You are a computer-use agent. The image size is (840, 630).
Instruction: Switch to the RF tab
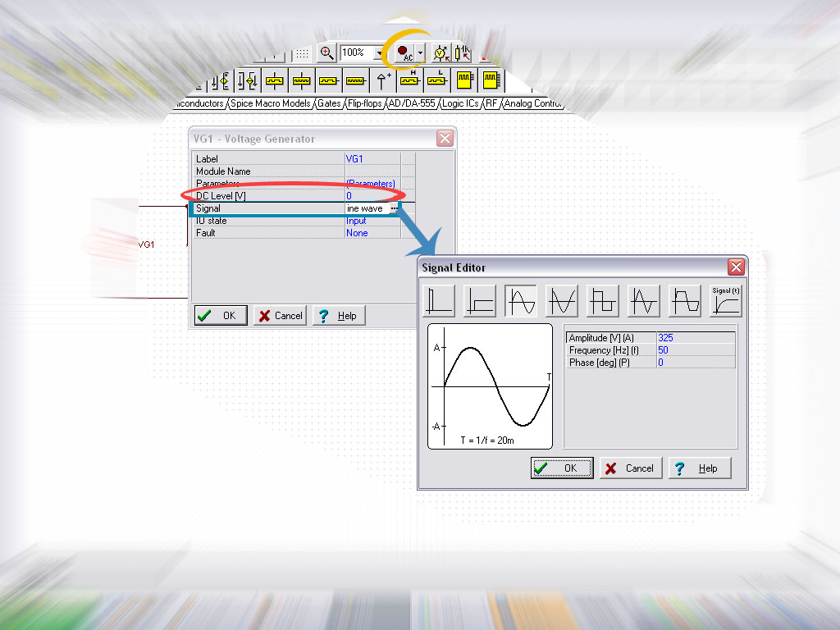[x=491, y=103]
